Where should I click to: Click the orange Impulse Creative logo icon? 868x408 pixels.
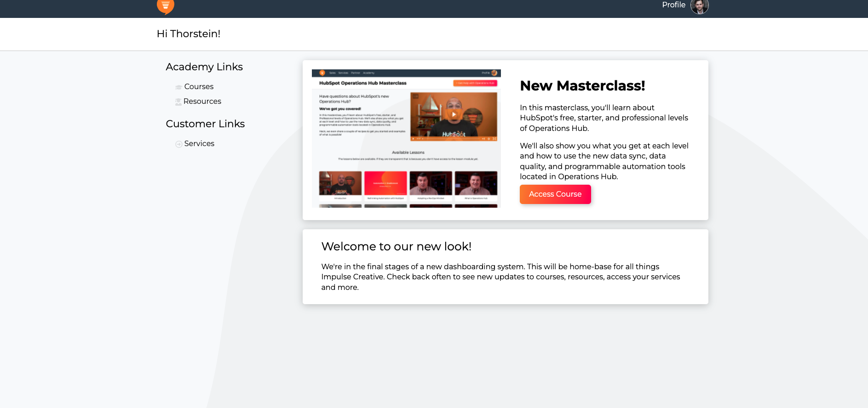click(166, 6)
